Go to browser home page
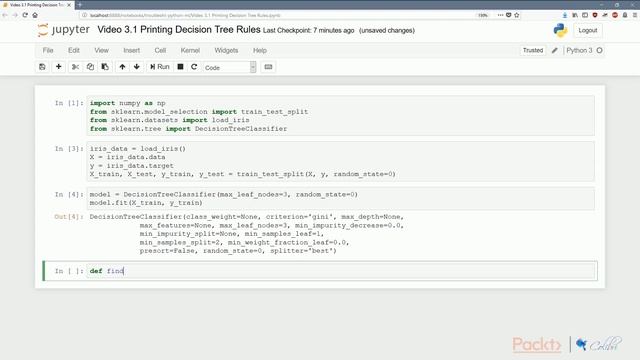 [35, 15]
